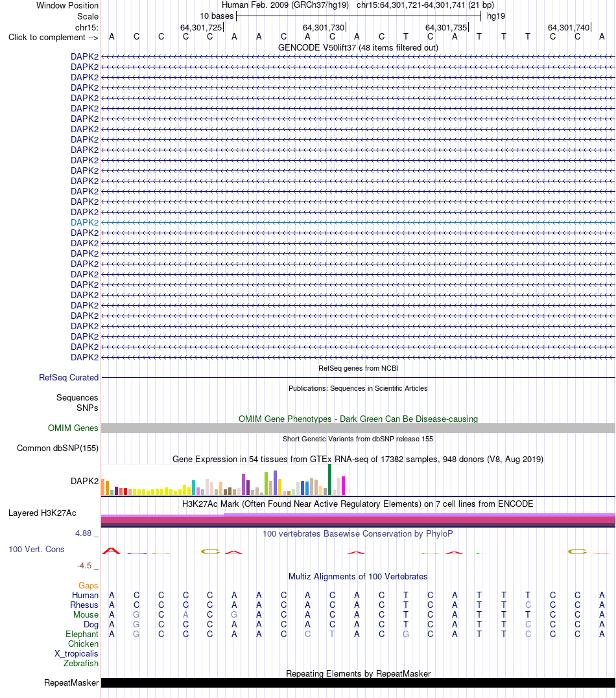This screenshot has height=698, width=616.
Task: Click the large red A in PhyloP logo
Action: [x=112, y=551]
